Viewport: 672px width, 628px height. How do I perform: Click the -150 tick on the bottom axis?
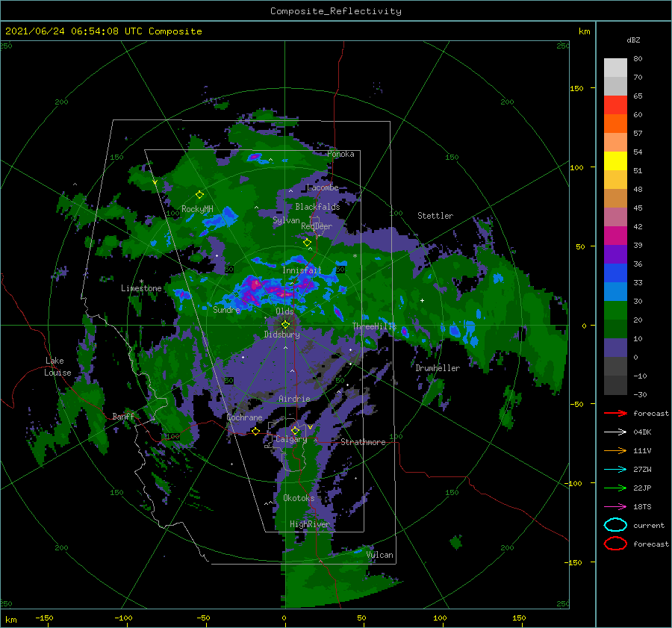pos(44,618)
